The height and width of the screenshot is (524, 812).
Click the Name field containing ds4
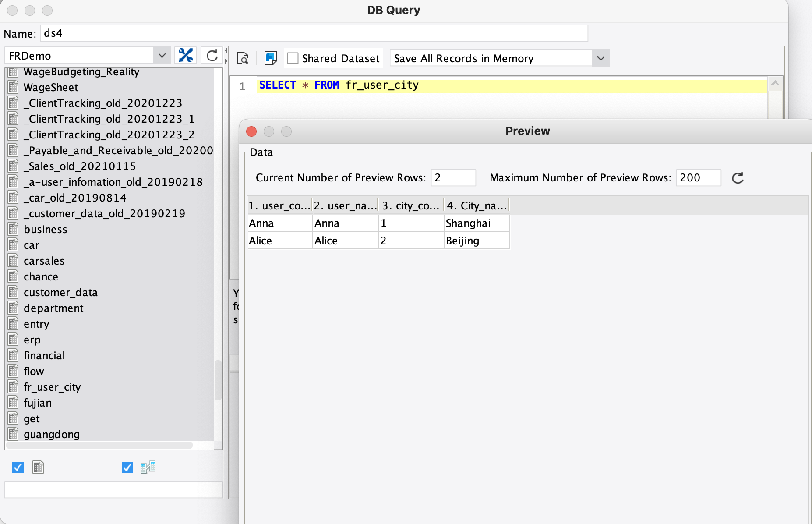coord(314,33)
